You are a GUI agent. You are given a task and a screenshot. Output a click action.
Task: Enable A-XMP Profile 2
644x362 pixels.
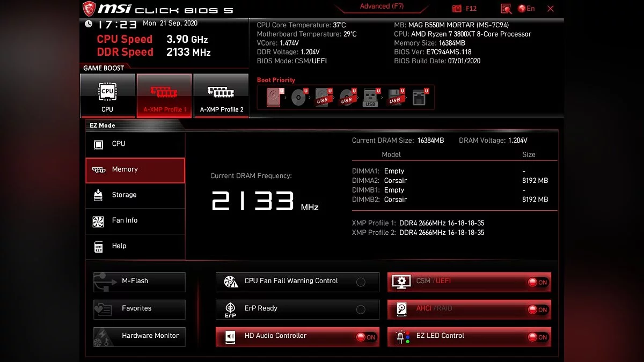(221, 96)
